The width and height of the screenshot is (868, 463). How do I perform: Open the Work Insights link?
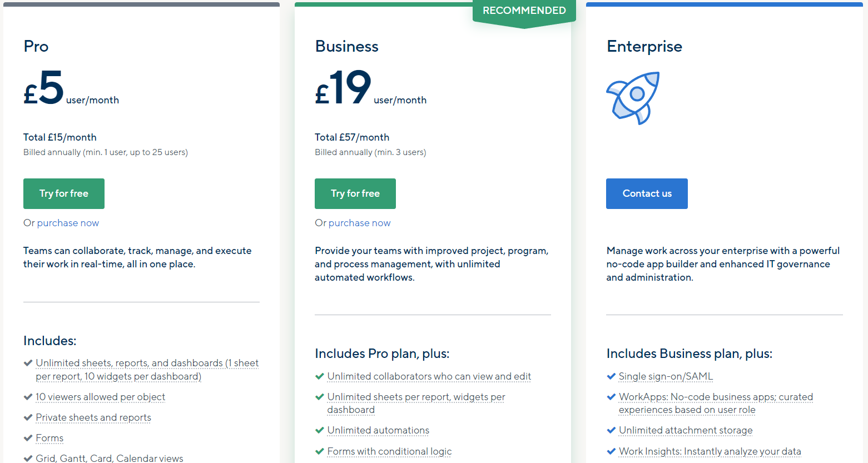coord(710,451)
